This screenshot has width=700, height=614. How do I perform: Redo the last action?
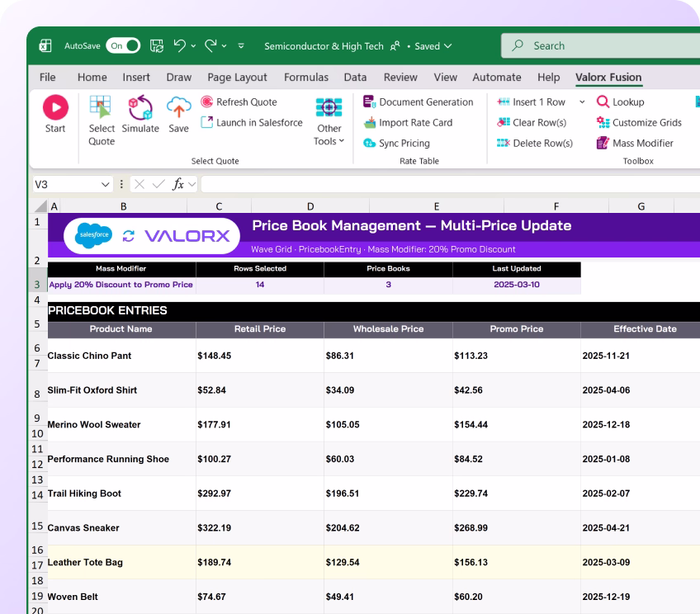(x=210, y=45)
